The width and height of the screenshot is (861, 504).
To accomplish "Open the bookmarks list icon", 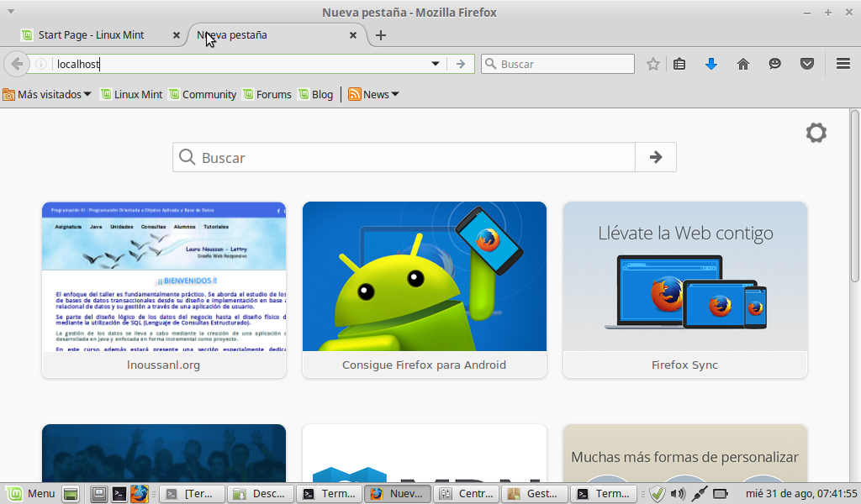I will (x=680, y=64).
